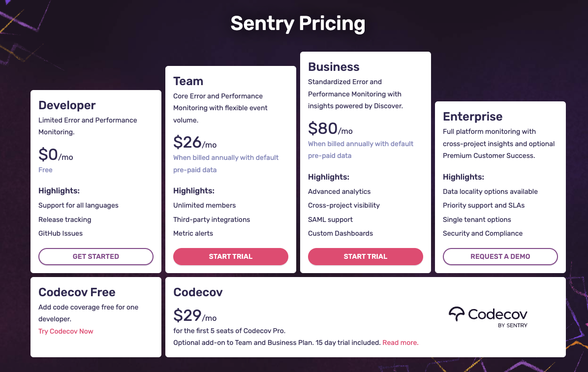Click the Free label under Developer price
Viewport: 588px width, 372px height.
click(45, 170)
